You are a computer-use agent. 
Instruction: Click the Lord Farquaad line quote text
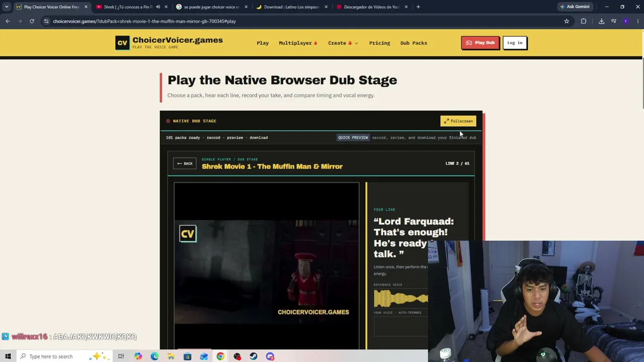pyautogui.click(x=414, y=238)
